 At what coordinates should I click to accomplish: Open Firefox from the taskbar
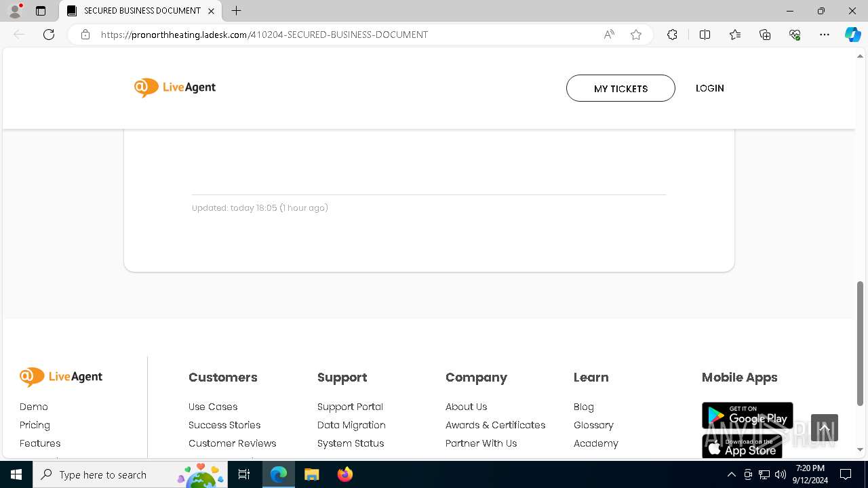(345, 474)
